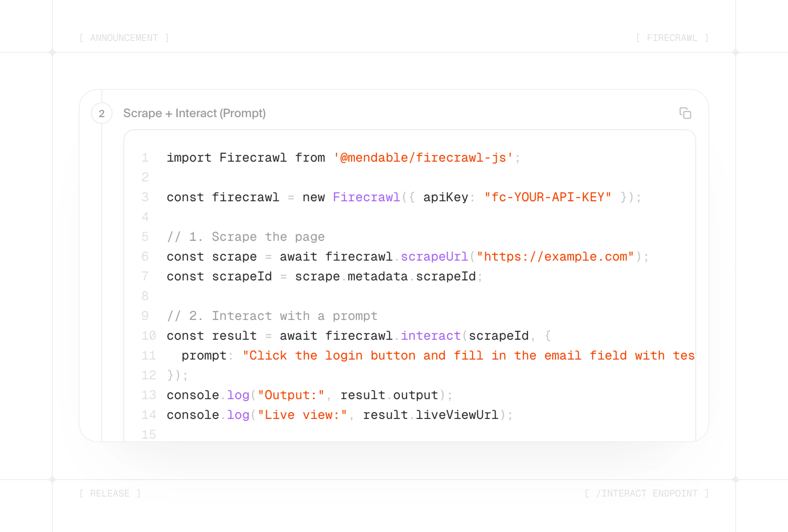Click the "Live view:" string in code
The width and height of the screenshot is (788, 532).
click(302, 415)
